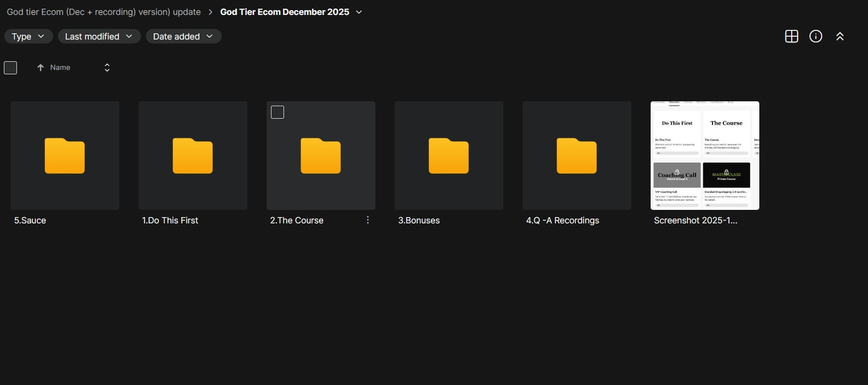Tick the select-all checkbox
The image size is (868, 385).
pos(11,68)
